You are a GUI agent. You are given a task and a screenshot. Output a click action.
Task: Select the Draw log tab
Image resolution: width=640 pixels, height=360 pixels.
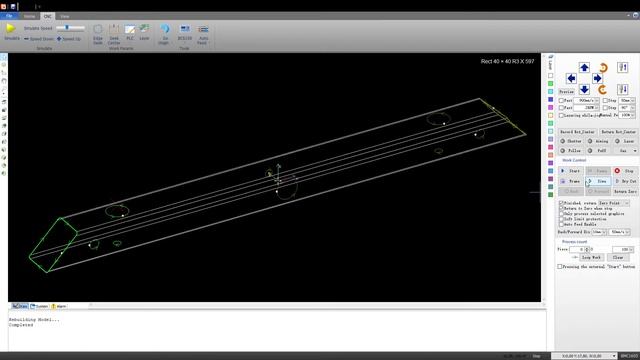coord(20,306)
